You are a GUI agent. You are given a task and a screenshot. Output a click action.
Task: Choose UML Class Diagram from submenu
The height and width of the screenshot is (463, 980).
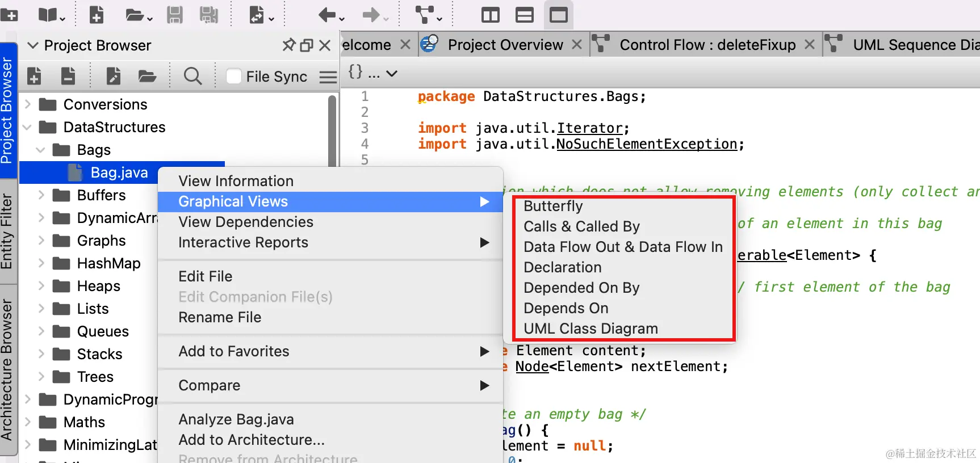pyautogui.click(x=590, y=329)
